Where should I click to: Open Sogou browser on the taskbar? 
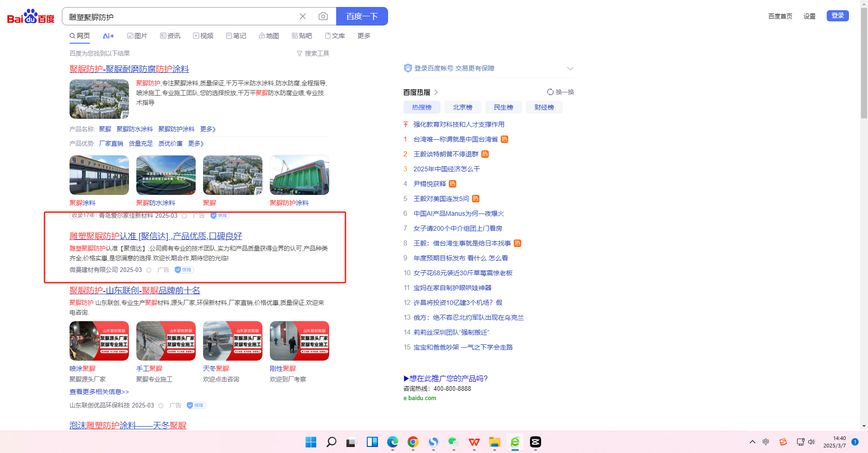(x=434, y=442)
